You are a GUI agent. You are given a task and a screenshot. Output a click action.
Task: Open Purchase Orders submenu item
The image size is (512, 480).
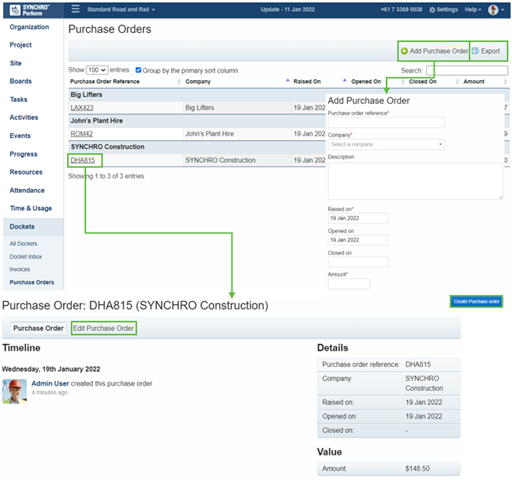pyautogui.click(x=32, y=282)
